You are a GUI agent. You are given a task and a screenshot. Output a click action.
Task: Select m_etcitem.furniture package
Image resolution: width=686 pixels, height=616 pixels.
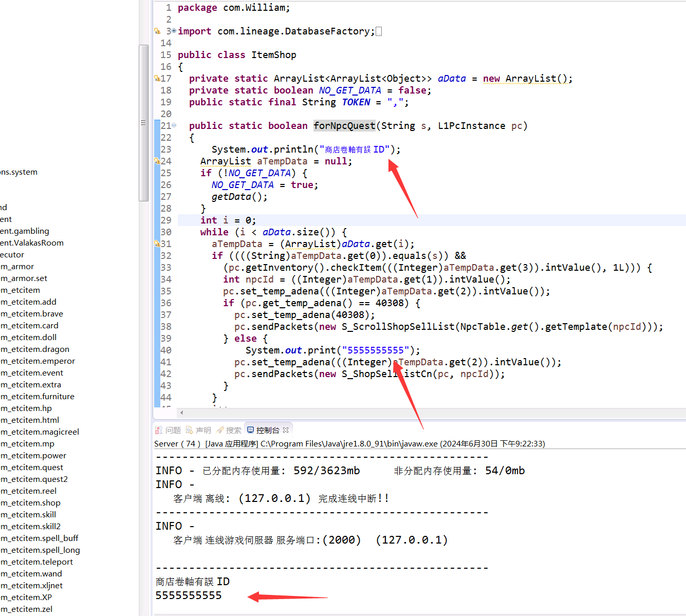coord(38,397)
